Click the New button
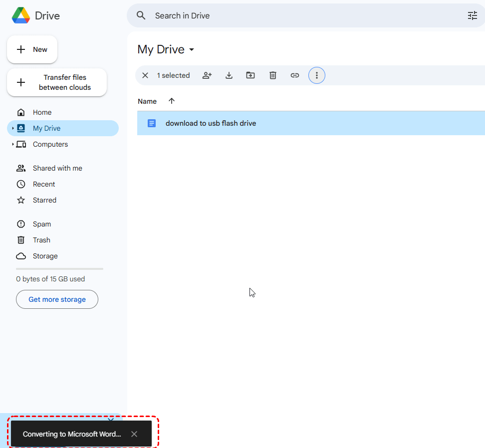 point(32,49)
